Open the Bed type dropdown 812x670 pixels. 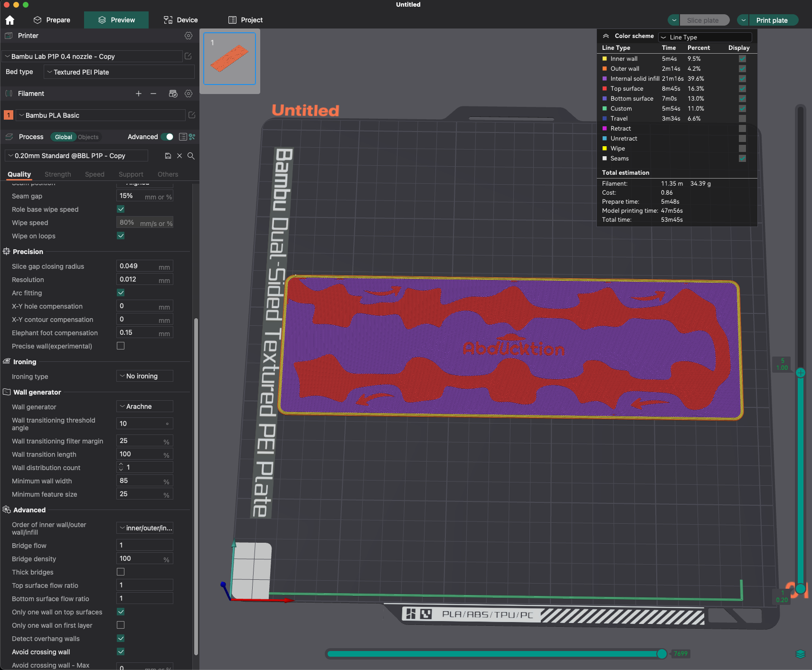pyautogui.click(x=119, y=72)
